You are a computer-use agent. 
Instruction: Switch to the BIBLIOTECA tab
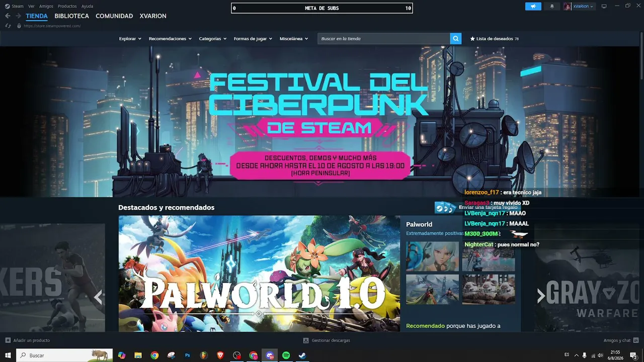point(71,16)
